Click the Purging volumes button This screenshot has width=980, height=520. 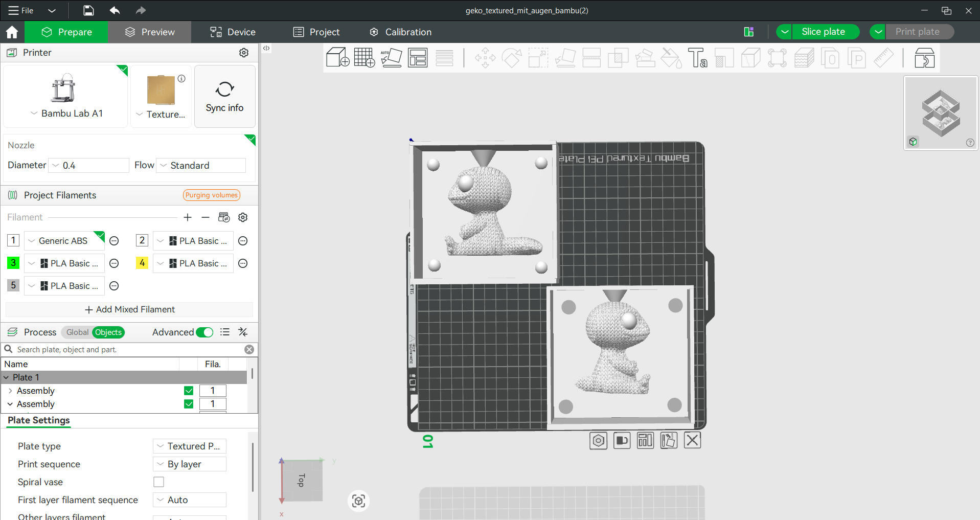(212, 195)
